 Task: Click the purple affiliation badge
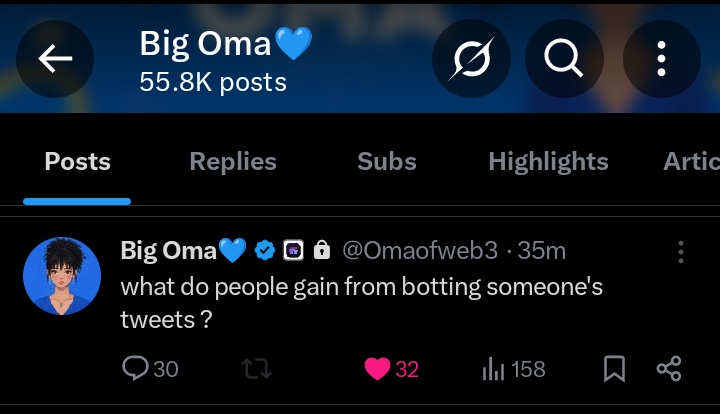(x=293, y=250)
